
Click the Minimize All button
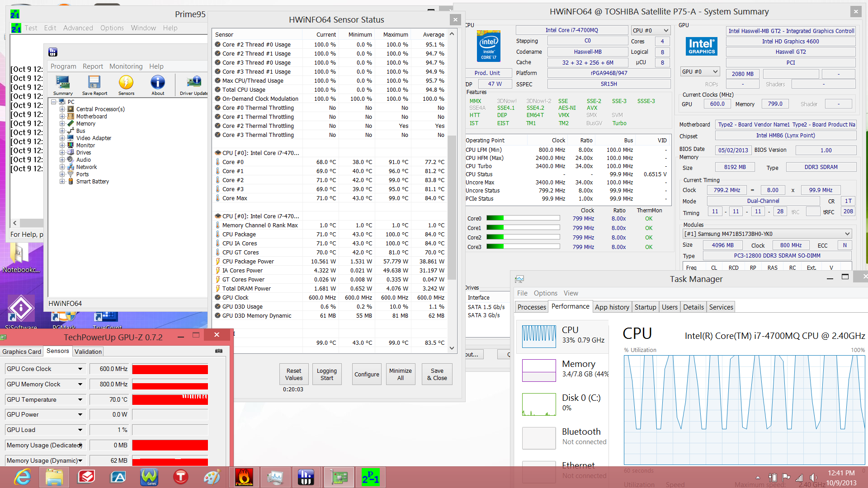point(401,374)
